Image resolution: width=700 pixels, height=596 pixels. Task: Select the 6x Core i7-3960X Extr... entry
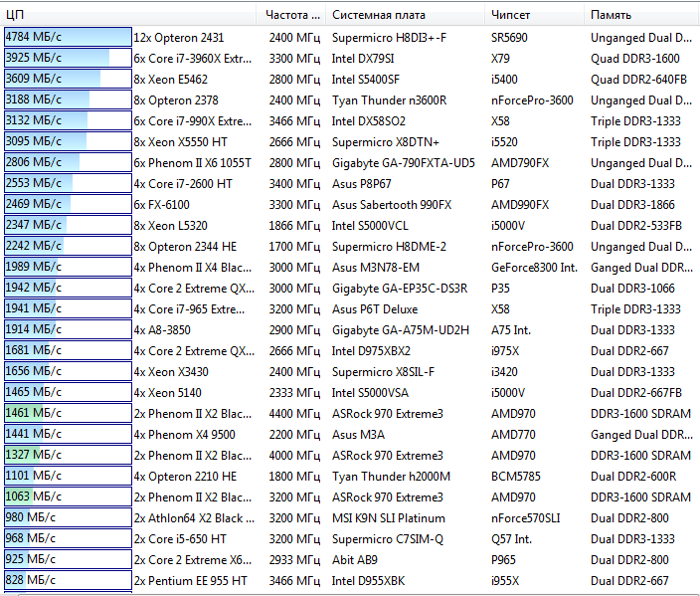click(x=193, y=59)
